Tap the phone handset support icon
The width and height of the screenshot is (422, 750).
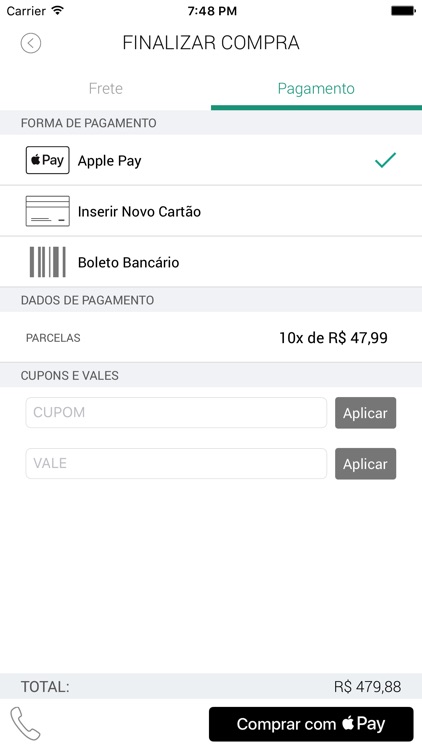(x=25, y=724)
